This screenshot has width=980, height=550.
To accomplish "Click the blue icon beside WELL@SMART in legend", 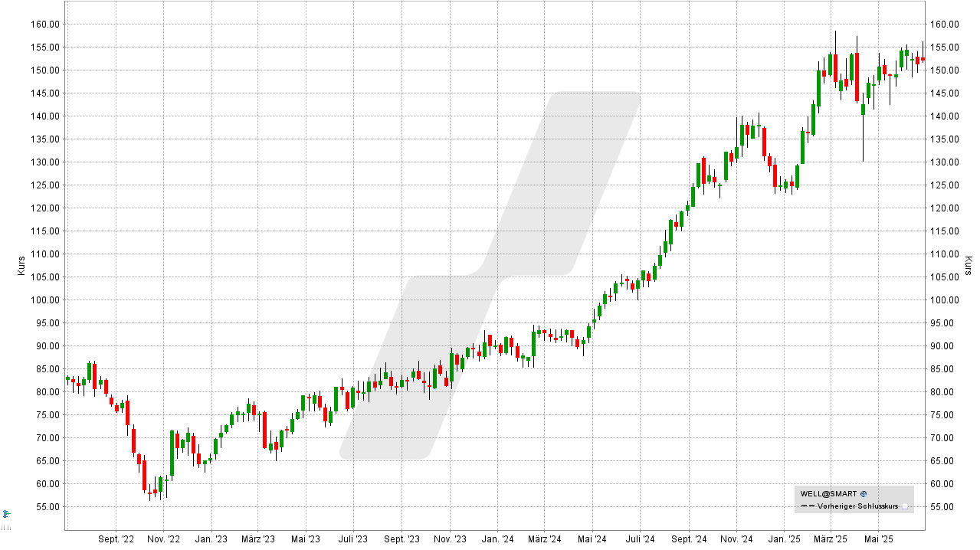I will [x=864, y=494].
